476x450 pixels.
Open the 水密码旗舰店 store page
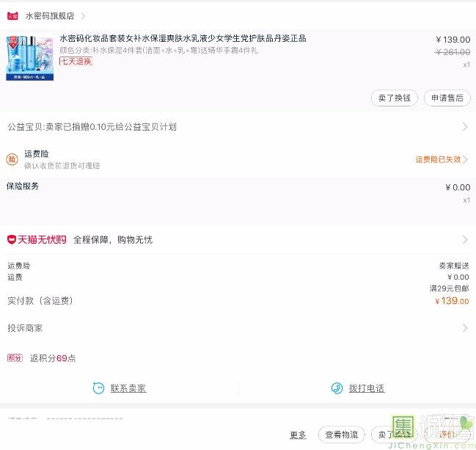click(49, 15)
